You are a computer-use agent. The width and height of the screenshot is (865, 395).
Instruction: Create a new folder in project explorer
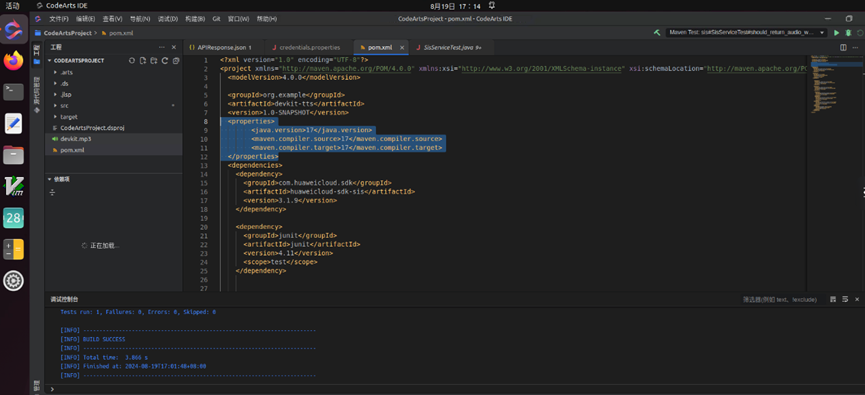[x=153, y=61]
